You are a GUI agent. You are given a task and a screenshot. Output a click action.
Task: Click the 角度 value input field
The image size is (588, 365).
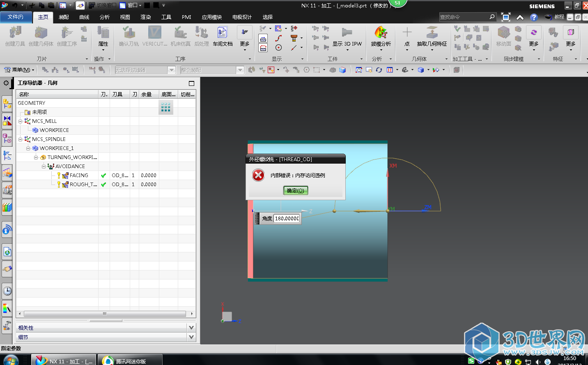tap(287, 218)
